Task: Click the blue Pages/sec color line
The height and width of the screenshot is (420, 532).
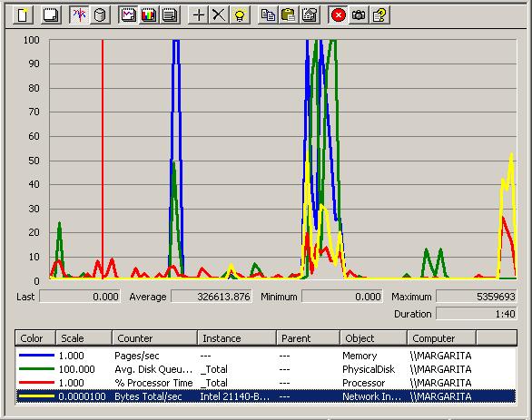Action: click(x=36, y=356)
